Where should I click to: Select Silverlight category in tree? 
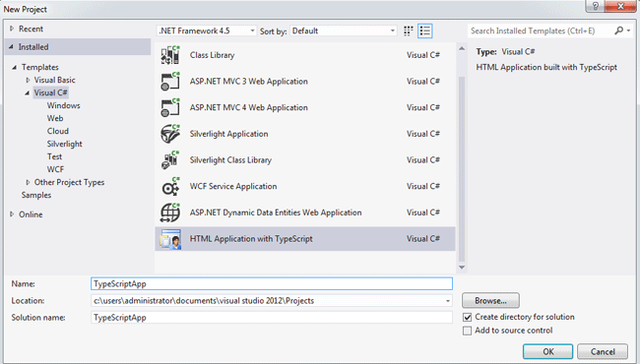(x=64, y=144)
